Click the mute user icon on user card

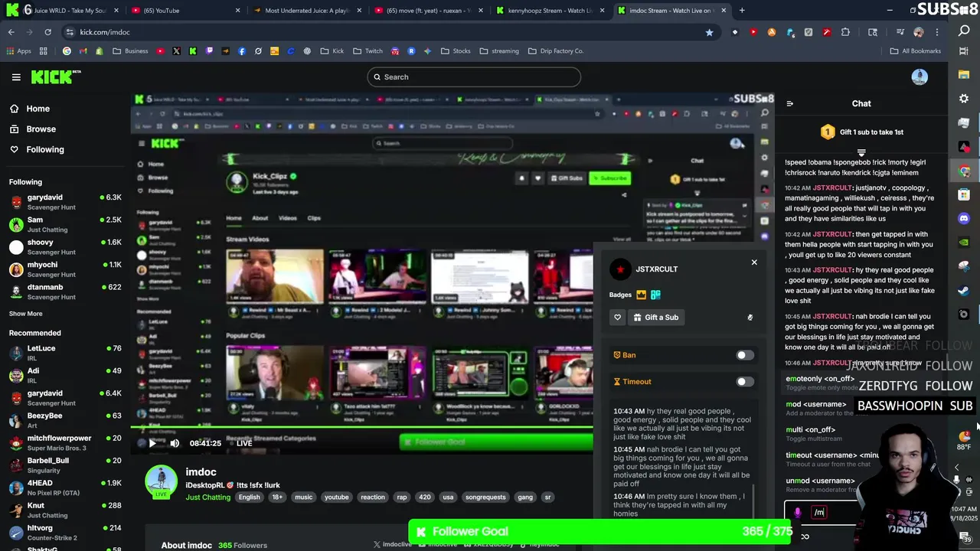750,317
